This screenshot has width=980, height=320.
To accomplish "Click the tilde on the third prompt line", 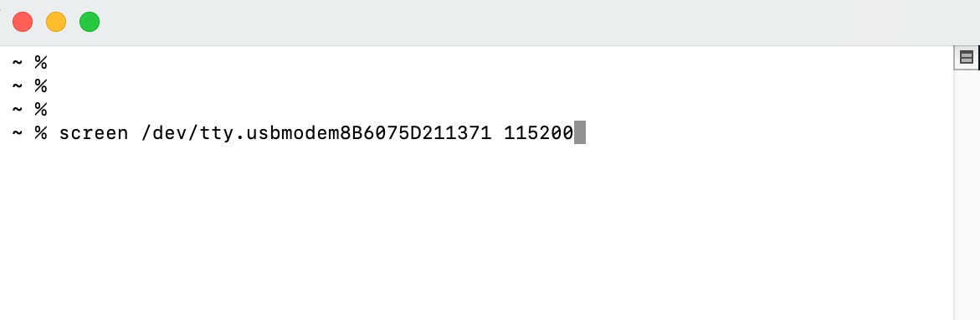I will click(18, 110).
